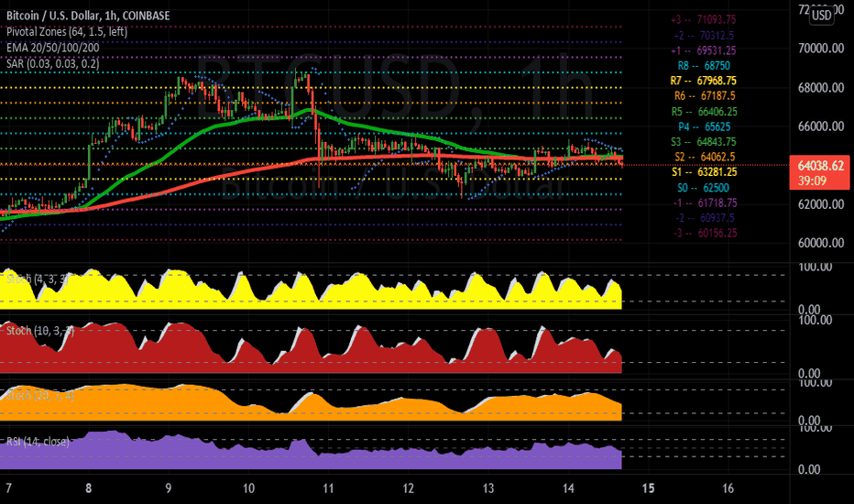Select the Bitcoin / U.S. Dollar chart title
The image size is (854, 504).
88,16
